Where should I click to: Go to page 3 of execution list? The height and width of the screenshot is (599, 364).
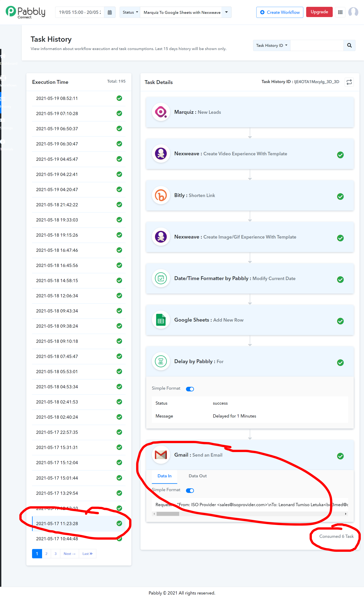point(55,553)
